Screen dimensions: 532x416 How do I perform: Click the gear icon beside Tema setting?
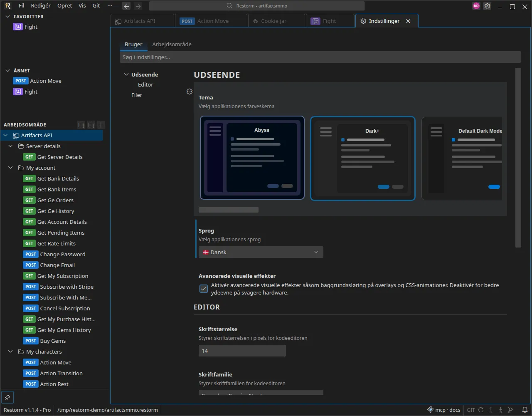[190, 92]
